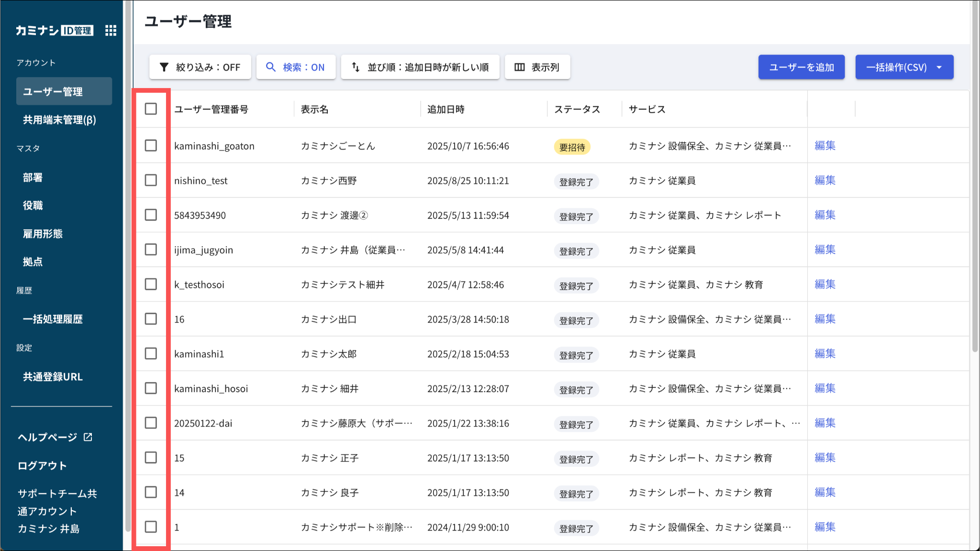Click 編集 link for kaminashi1
Screen dimensions: 980x551
pos(824,354)
